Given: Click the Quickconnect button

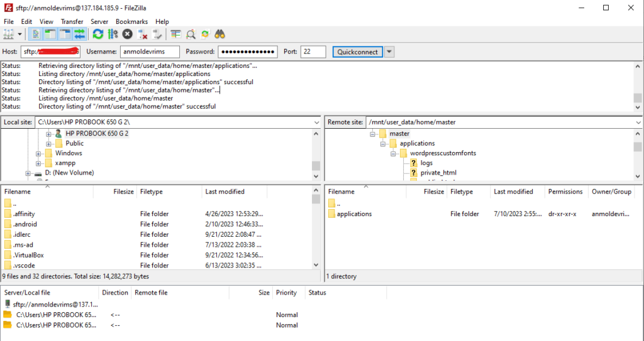Looking at the screenshot, I should 357,51.
